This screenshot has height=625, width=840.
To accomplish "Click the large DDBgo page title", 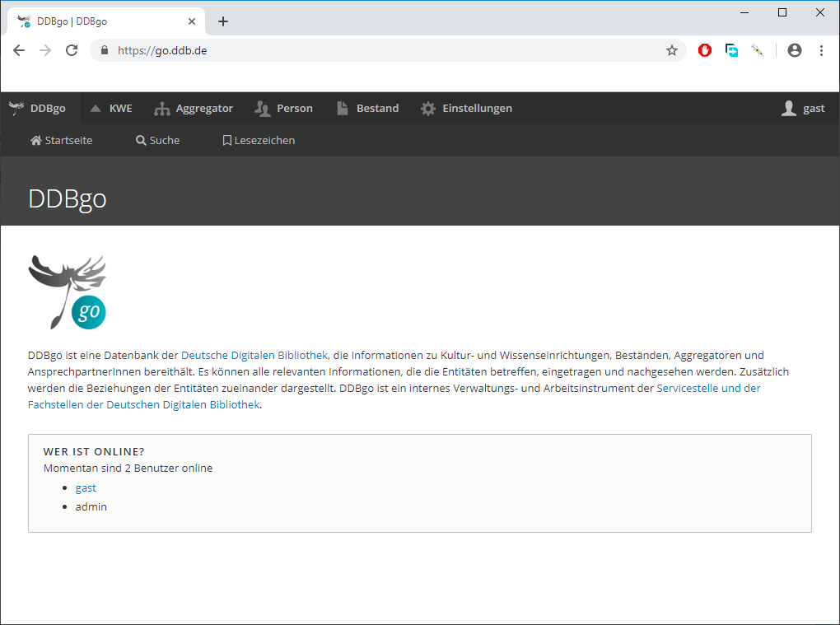I will pyautogui.click(x=68, y=199).
